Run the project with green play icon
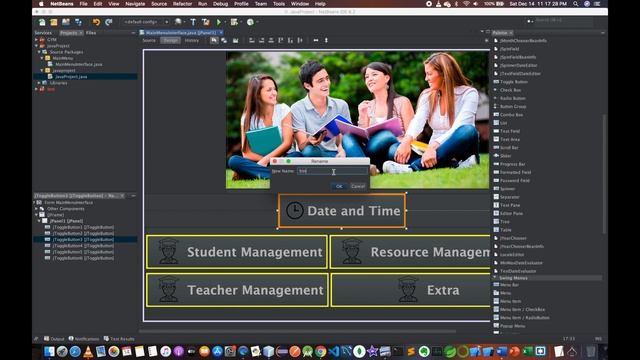This screenshot has width=640, height=360. point(219,22)
